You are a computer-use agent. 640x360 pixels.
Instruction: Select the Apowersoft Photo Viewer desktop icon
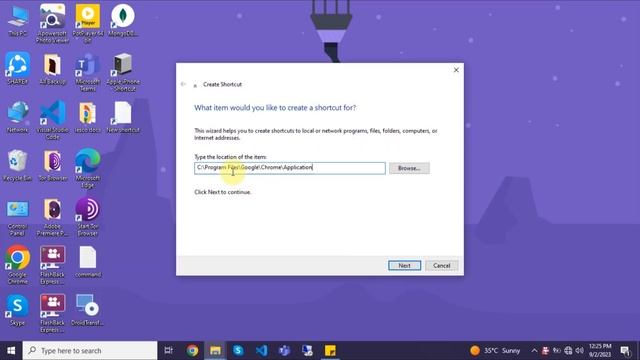52,24
